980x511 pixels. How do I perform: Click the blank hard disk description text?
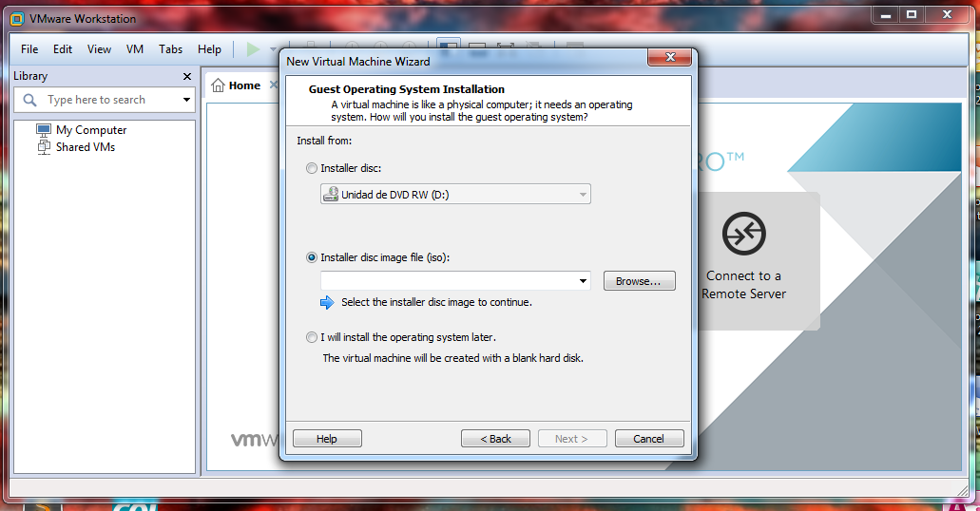pos(453,358)
